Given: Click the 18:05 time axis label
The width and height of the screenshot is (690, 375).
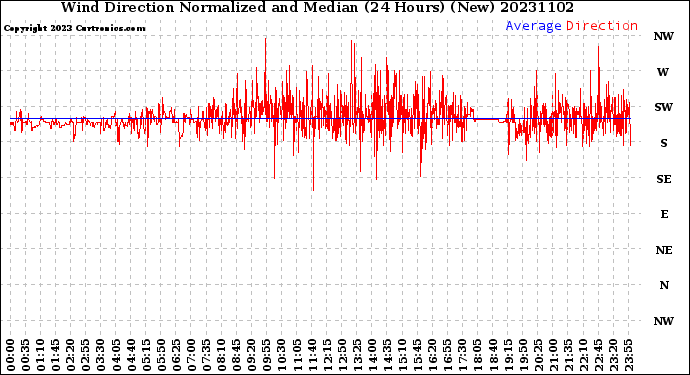Looking at the screenshot, I should (x=478, y=355).
